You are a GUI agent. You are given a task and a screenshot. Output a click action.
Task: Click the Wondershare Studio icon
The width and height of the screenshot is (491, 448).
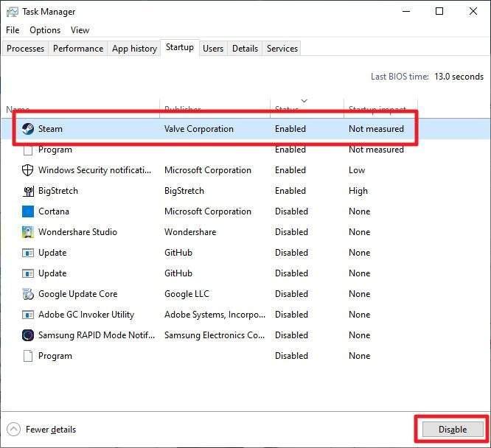[x=28, y=232]
